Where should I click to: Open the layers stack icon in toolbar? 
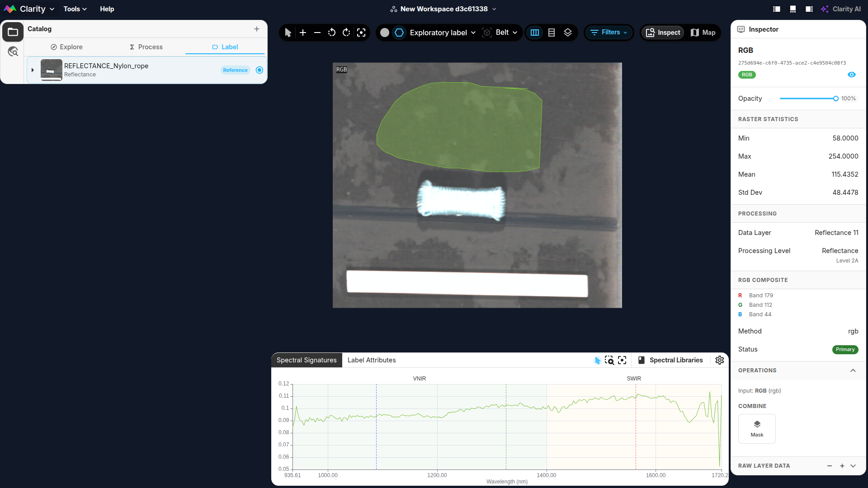coord(568,33)
